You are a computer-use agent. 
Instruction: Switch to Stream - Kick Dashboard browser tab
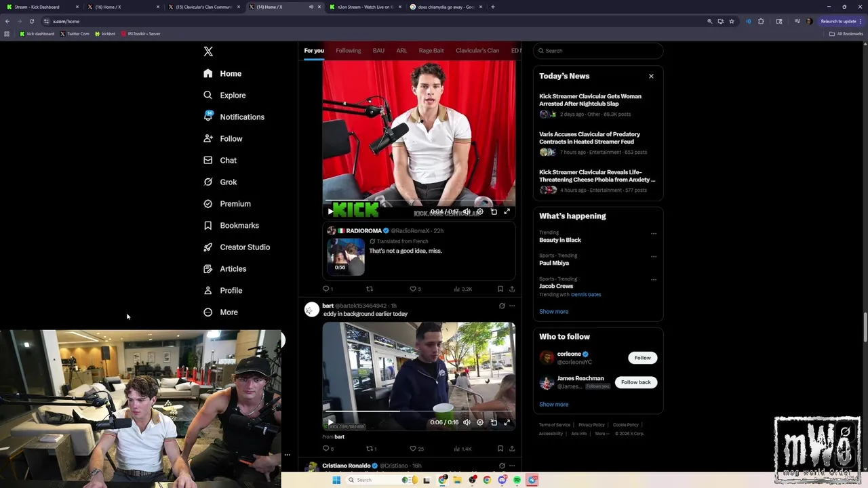42,7
